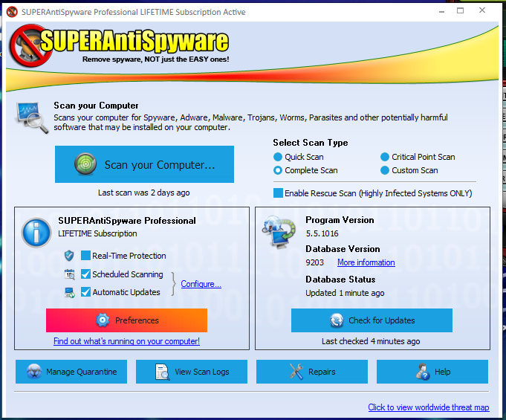This screenshot has width=506, height=420.
Task: Select the Critical Point Scan option
Action: pyautogui.click(x=385, y=157)
